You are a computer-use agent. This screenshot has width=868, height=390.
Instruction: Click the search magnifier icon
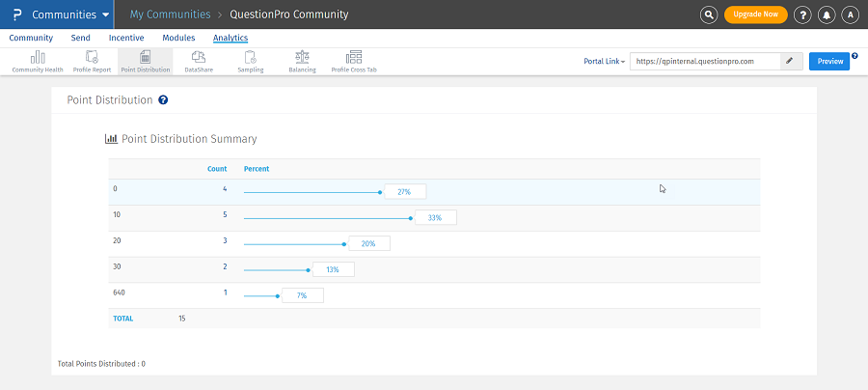(709, 14)
